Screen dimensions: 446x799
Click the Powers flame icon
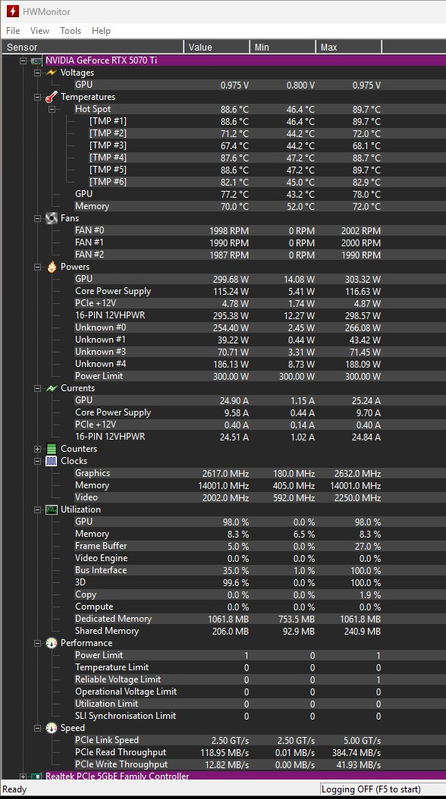pyautogui.click(x=51, y=267)
